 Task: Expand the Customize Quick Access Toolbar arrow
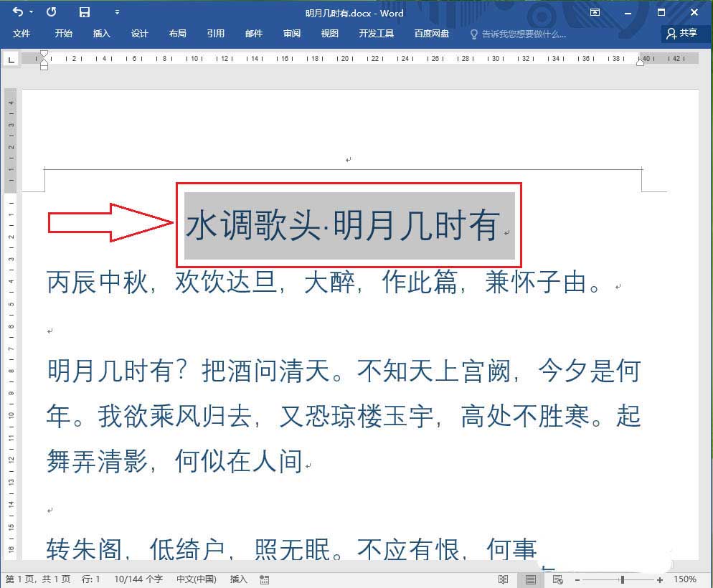[118, 12]
